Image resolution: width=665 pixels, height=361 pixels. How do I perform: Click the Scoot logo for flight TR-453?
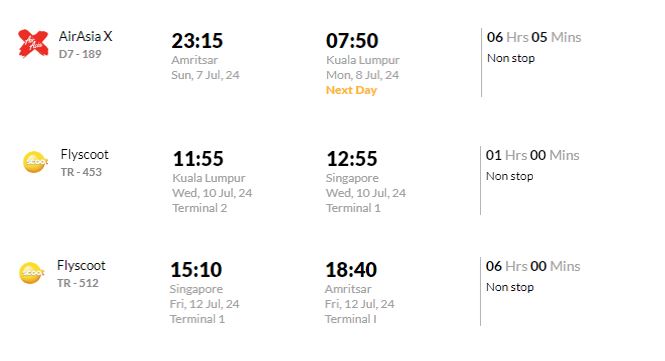coord(35,162)
